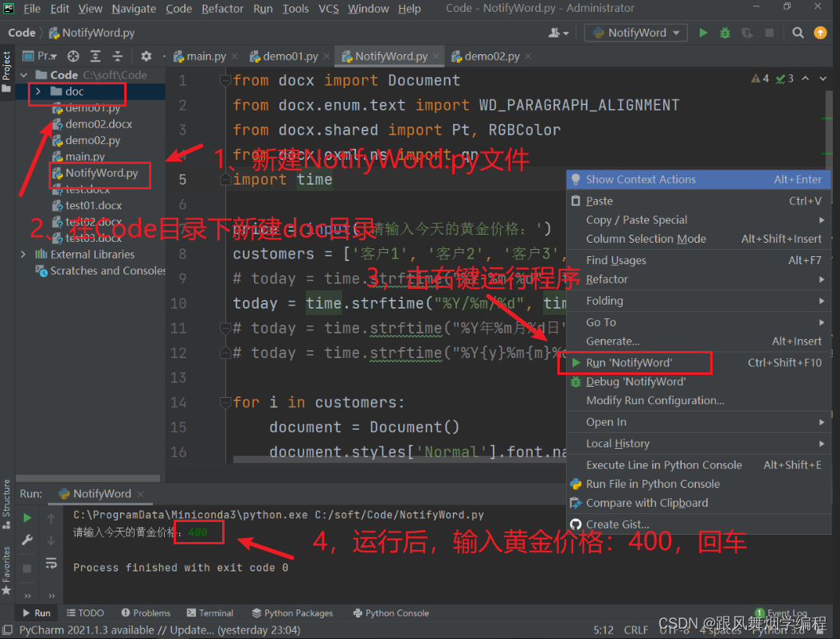Start debugging with the toolbar bug icon
Image resolution: width=840 pixels, height=639 pixels.
coord(725,33)
